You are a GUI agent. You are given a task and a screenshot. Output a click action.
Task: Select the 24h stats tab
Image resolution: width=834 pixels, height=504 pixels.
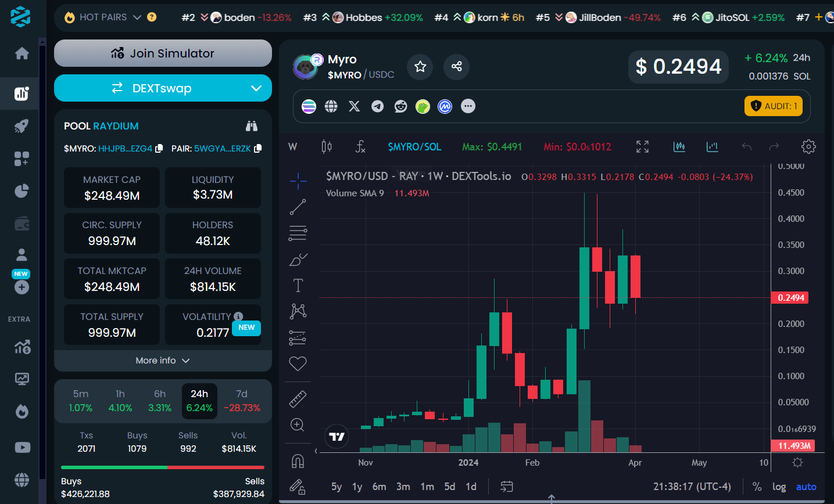coord(199,401)
